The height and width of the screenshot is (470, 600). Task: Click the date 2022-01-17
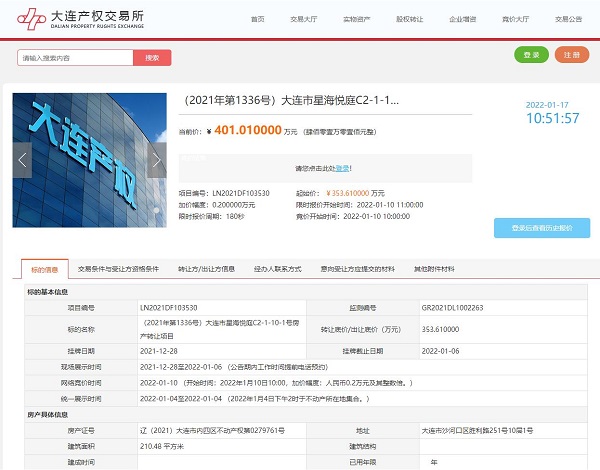547,105
